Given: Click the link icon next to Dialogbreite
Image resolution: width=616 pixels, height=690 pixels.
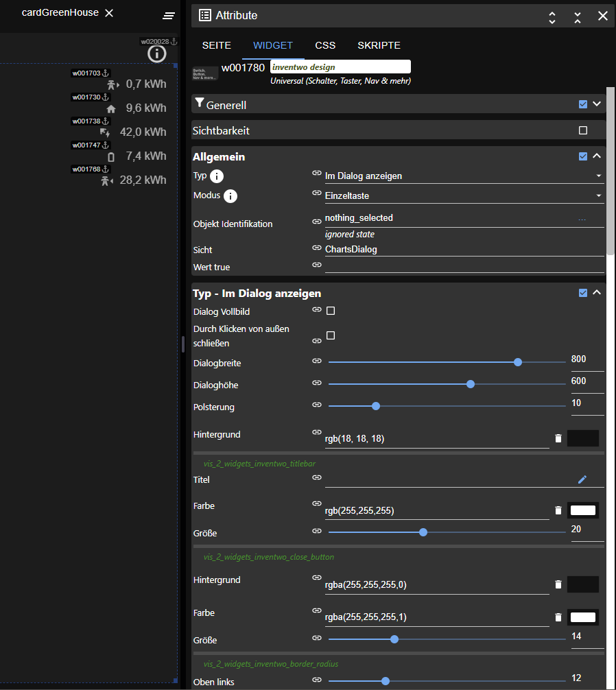Looking at the screenshot, I should tap(317, 361).
